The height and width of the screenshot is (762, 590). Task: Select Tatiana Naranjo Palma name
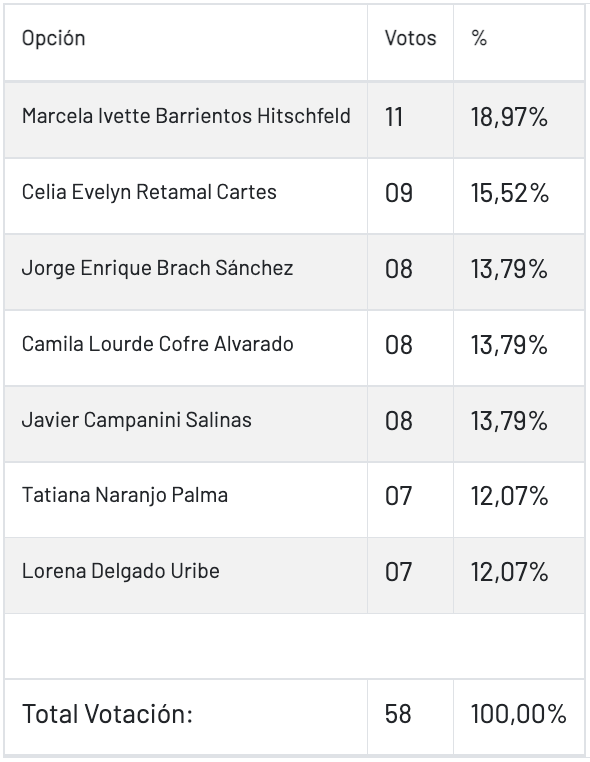coord(125,496)
